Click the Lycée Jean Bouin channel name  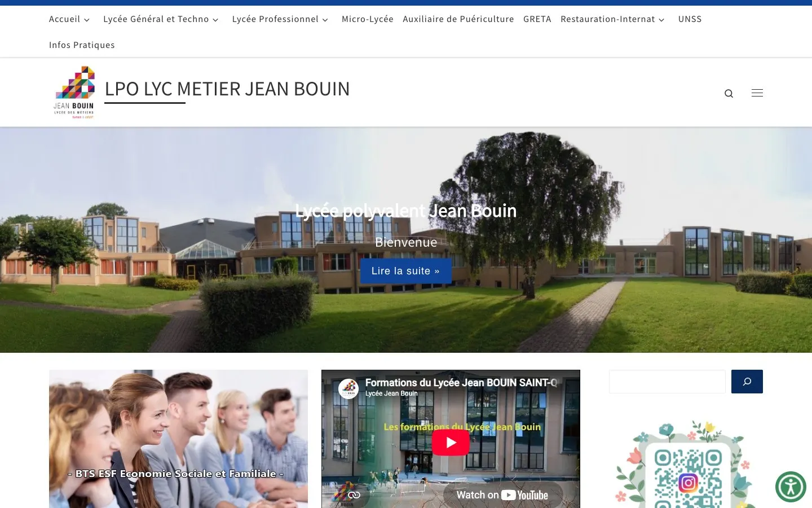tap(391, 393)
